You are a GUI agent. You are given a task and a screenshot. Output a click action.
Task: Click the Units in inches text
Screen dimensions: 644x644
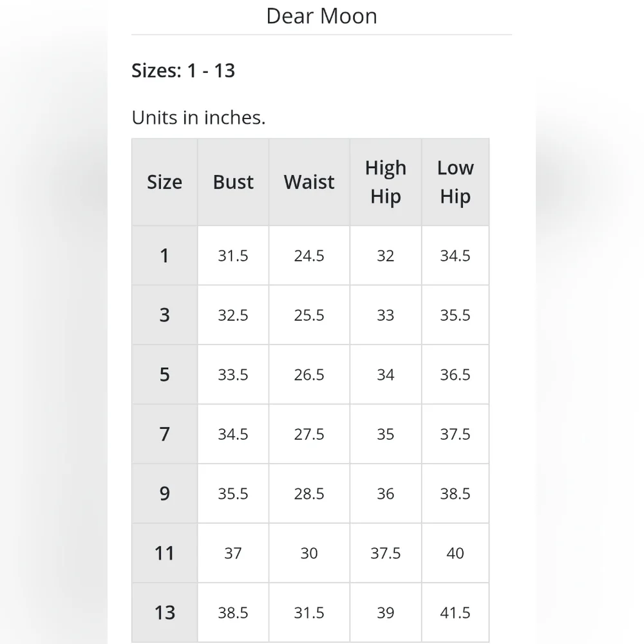click(x=198, y=117)
